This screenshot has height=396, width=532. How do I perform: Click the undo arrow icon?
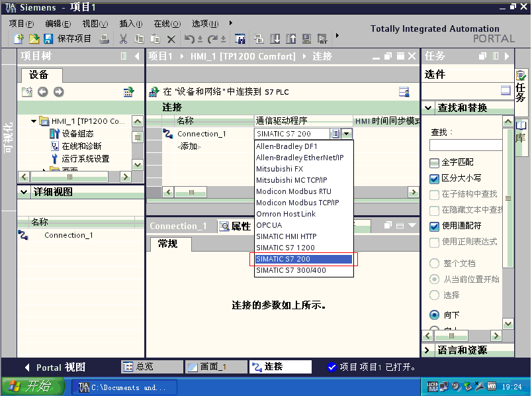[190, 39]
